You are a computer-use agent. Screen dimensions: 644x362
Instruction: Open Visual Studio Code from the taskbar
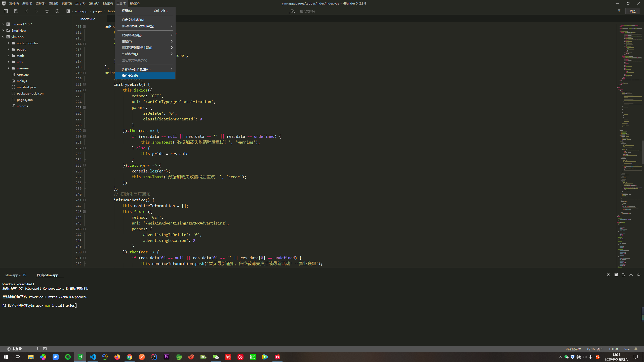tap(93, 357)
